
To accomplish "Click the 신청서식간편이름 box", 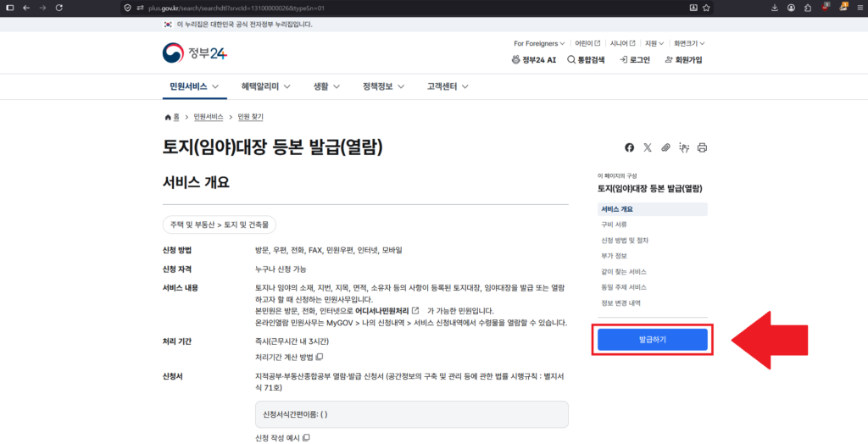I will (x=411, y=414).
